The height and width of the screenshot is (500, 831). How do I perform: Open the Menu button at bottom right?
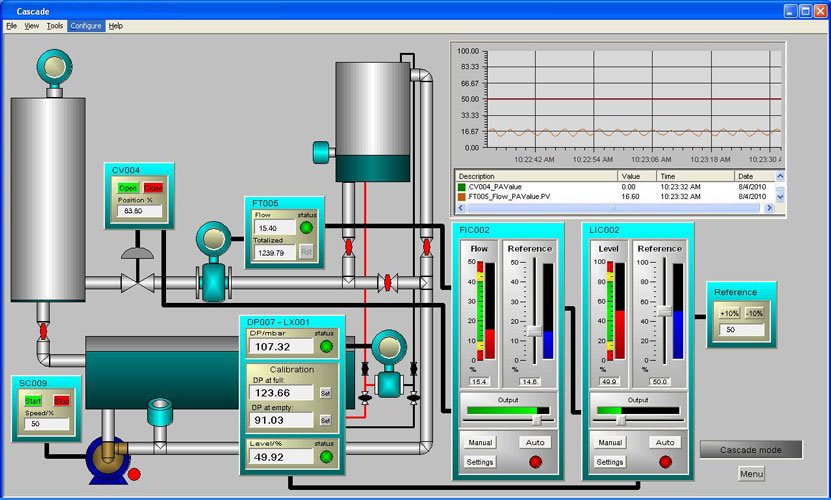pyautogui.click(x=751, y=473)
